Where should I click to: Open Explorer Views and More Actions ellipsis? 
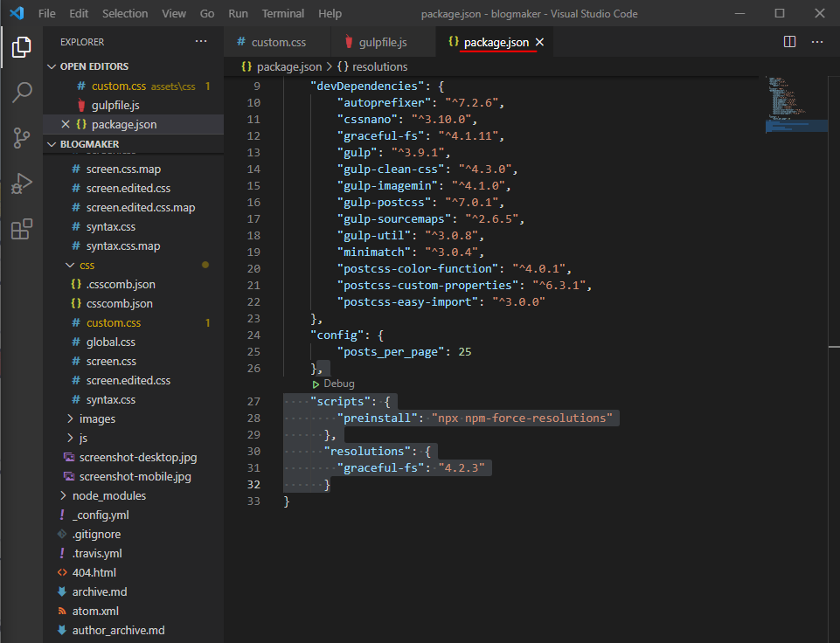201,41
